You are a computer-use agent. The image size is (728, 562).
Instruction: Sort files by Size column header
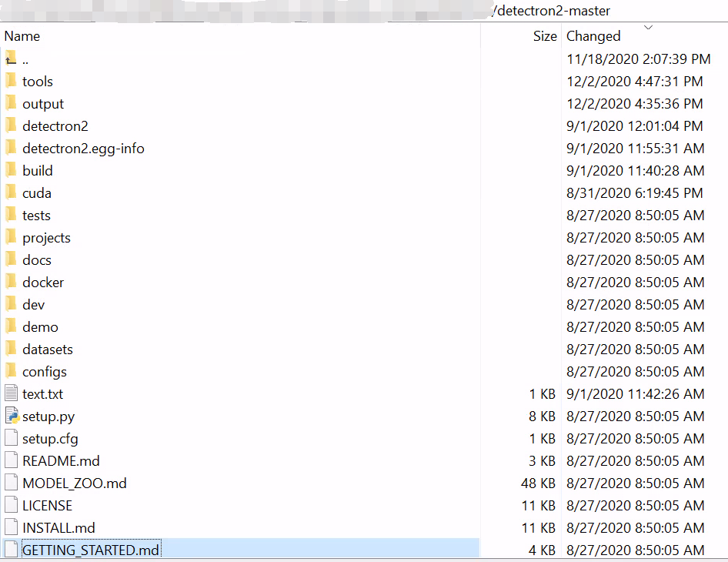click(544, 36)
